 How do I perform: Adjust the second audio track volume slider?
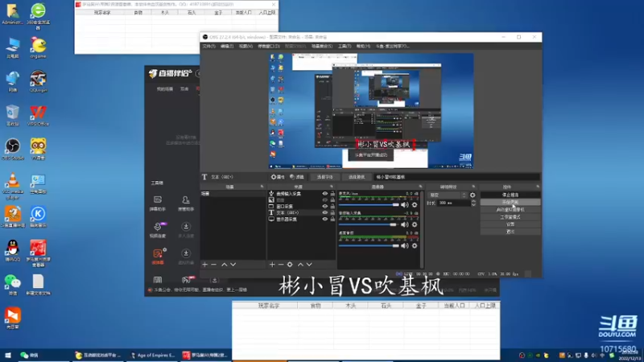(368, 224)
